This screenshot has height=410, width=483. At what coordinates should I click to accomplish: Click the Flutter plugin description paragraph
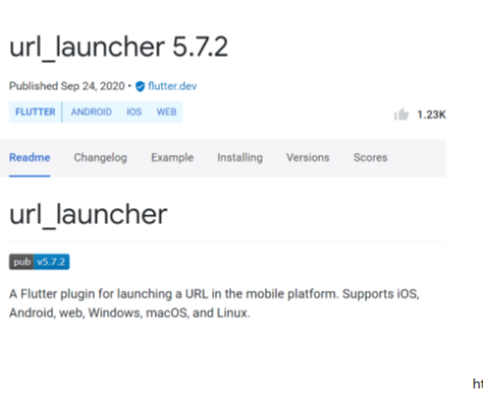[x=214, y=303]
